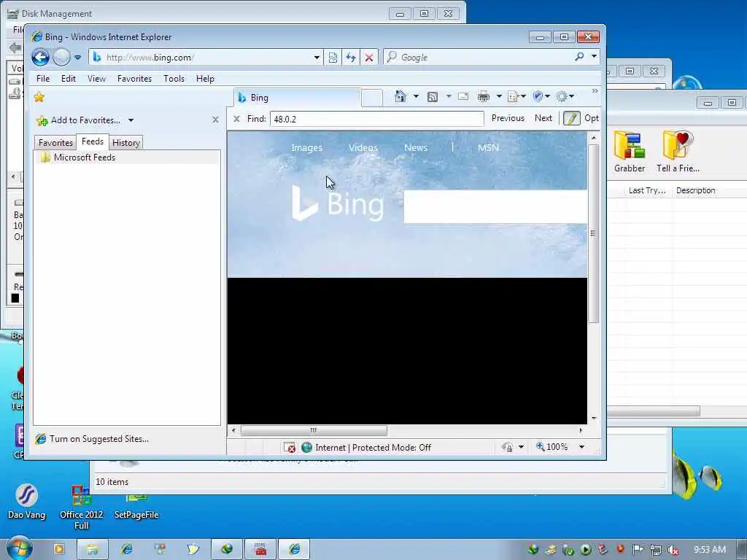The width and height of the screenshot is (747, 560).
Task: Click MSN link on Bing
Action: click(488, 148)
